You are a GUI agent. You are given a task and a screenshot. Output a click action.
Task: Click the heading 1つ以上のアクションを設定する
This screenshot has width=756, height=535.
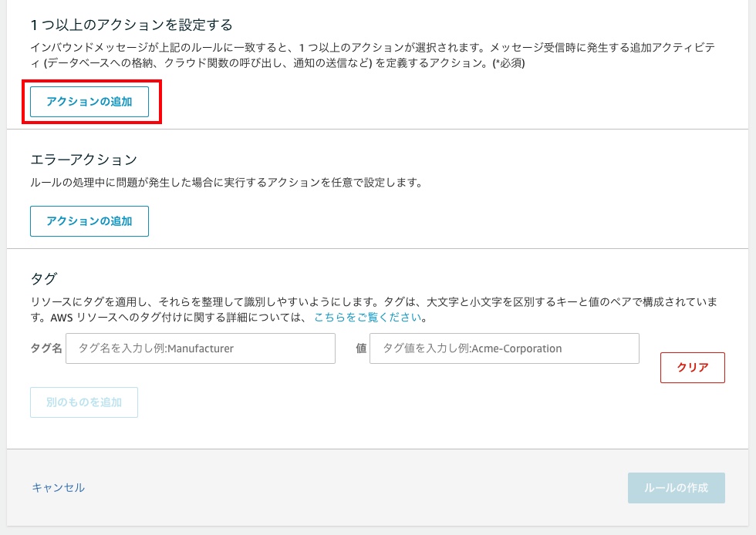[132, 25]
